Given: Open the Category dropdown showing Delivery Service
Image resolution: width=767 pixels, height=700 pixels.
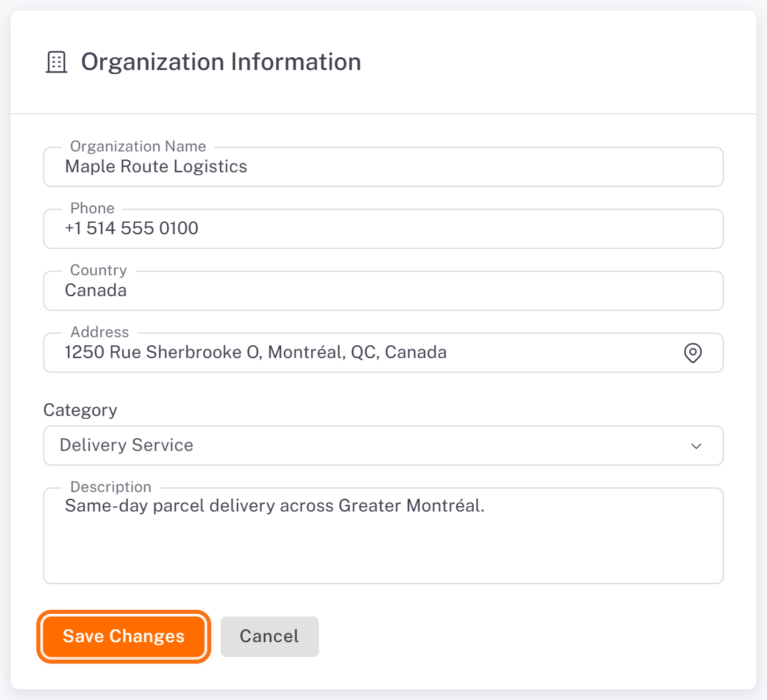Looking at the screenshot, I should click(x=383, y=446).
